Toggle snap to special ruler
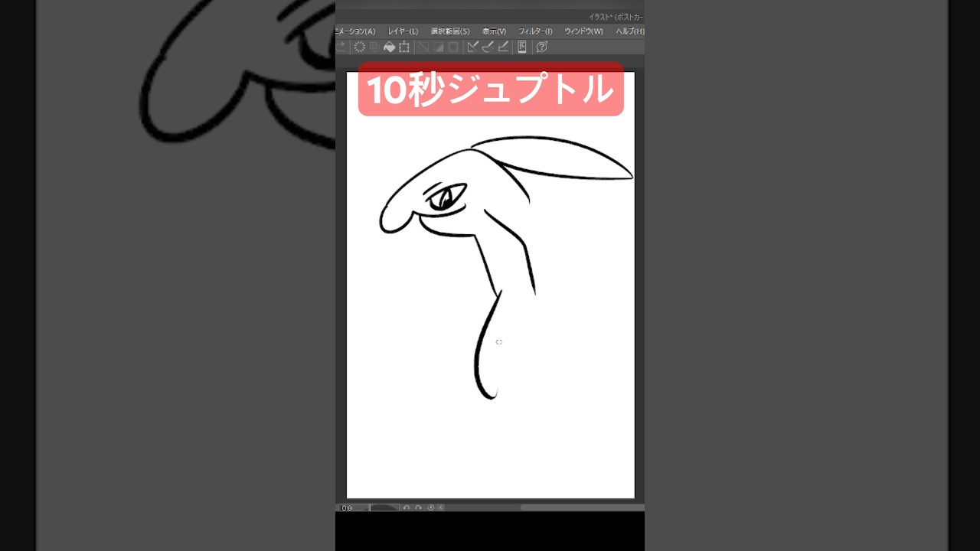This screenshot has width=980, height=551. pyautogui.click(x=487, y=47)
